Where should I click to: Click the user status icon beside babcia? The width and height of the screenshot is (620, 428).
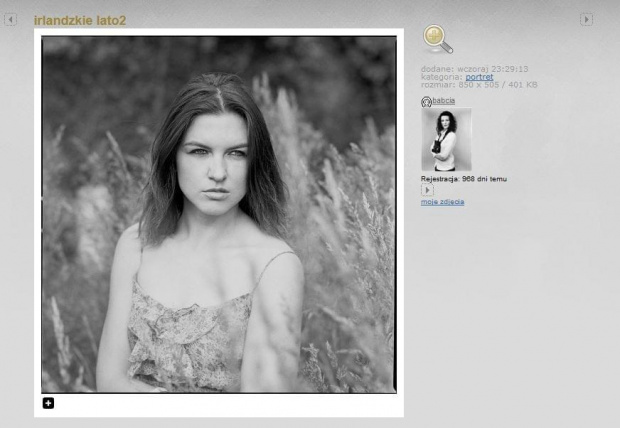pyautogui.click(x=426, y=101)
